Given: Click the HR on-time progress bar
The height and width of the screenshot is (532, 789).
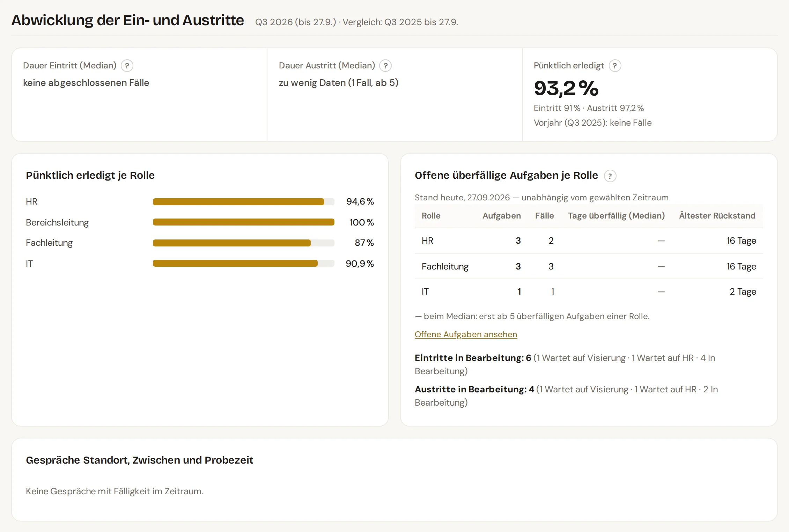Looking at the screenshot, I should pyautogui.click(x=244, y=202).
